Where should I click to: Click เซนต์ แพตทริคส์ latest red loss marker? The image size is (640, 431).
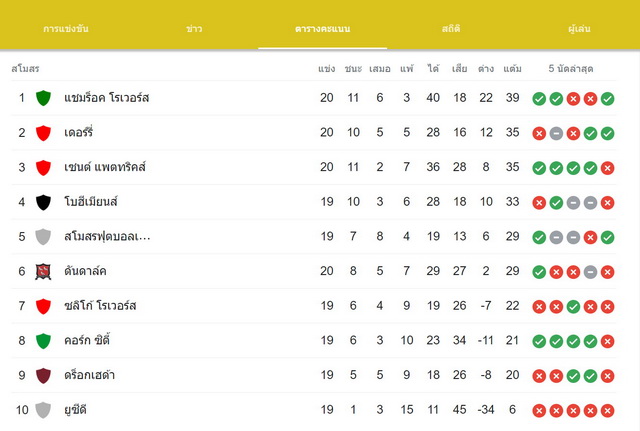(607, 168)
